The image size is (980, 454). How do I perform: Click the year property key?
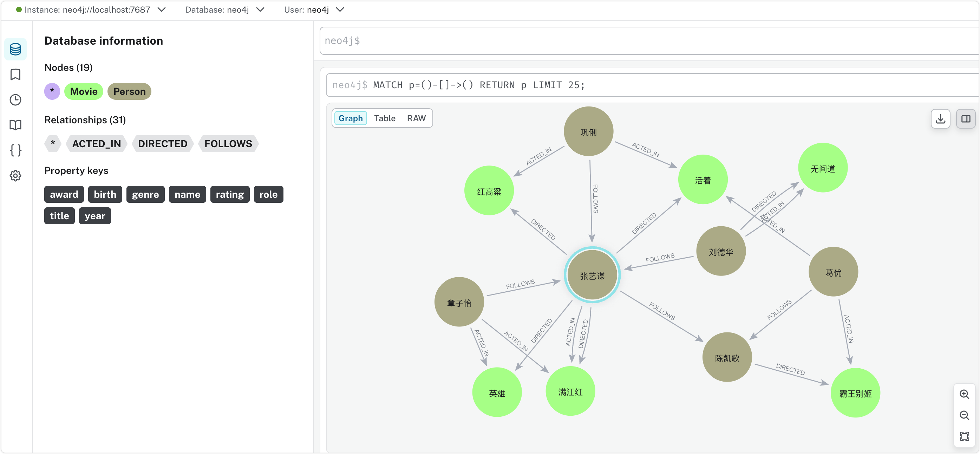[95, 216]
